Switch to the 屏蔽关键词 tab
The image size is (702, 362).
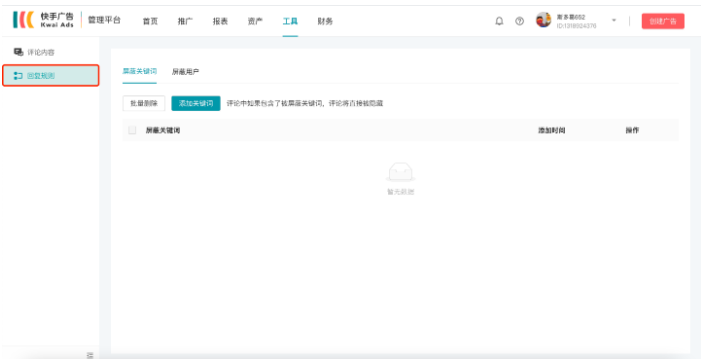point(140,72)
